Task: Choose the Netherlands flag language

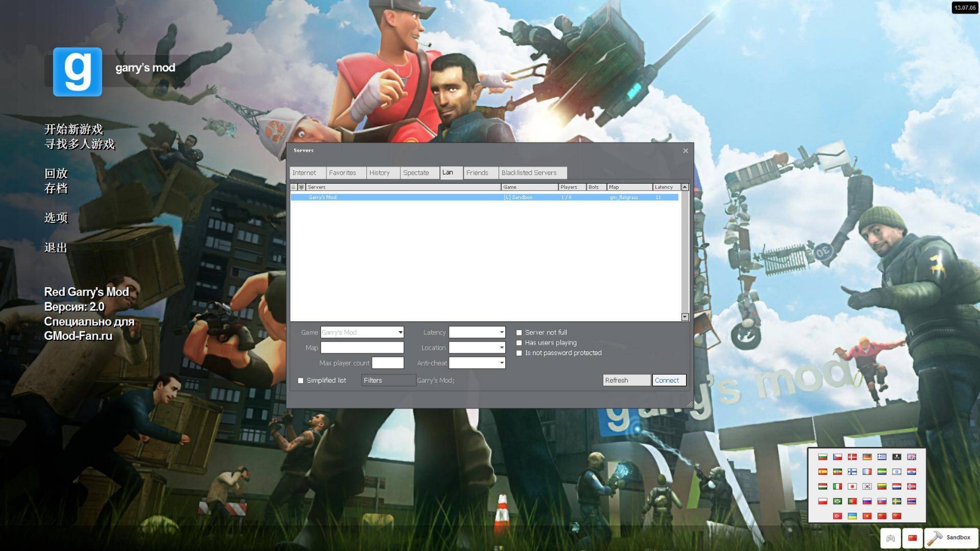Action: click(897, 486)
